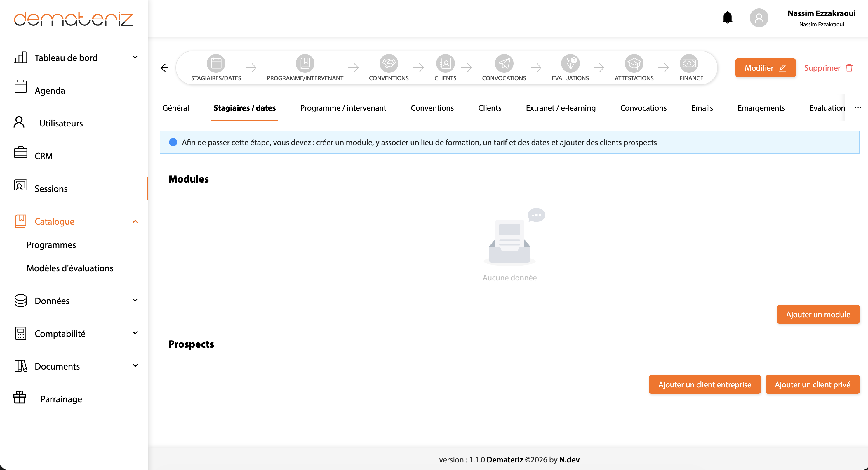Select the Clients contact-book step icon

click(x=446, y=63)
